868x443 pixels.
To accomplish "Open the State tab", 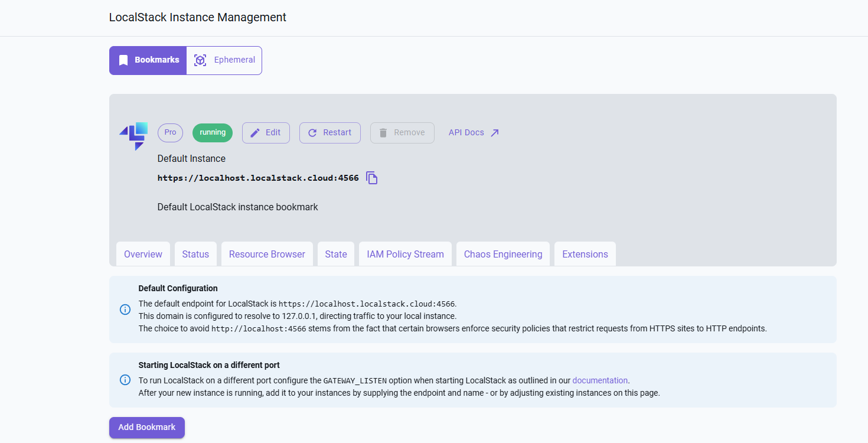I will pos(336,254).
